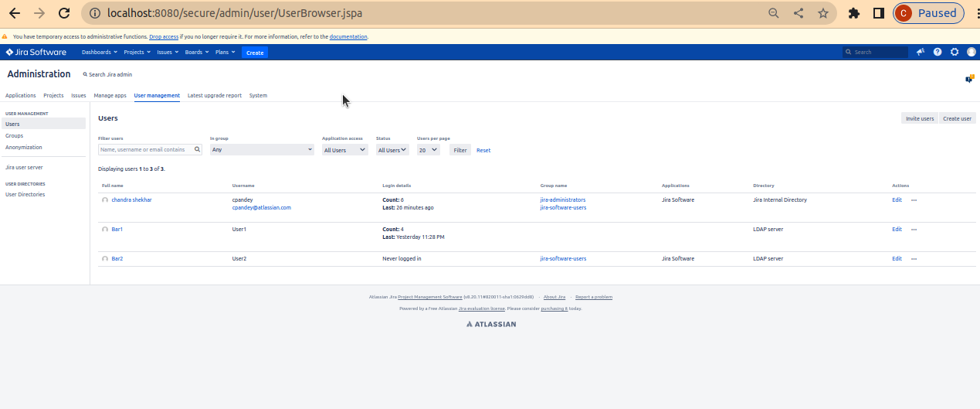Screen dimensions: 980x409
Task: Open the In group dropdown
Action: [x=262, y=150]
